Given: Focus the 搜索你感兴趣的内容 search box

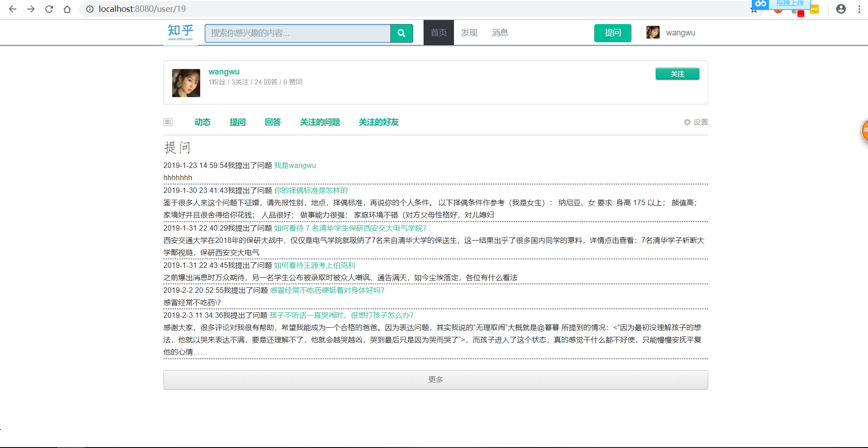Looking at the screenshot, I should 298,33.
